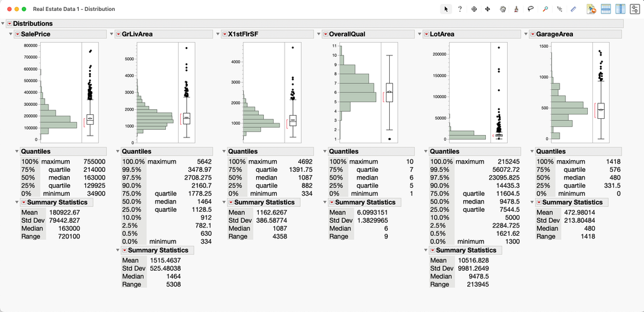Click the GarageArea 25% quartile value 331.5
Image resolution: width=644 pixels, height=312 pixels.
coord(612,186)
